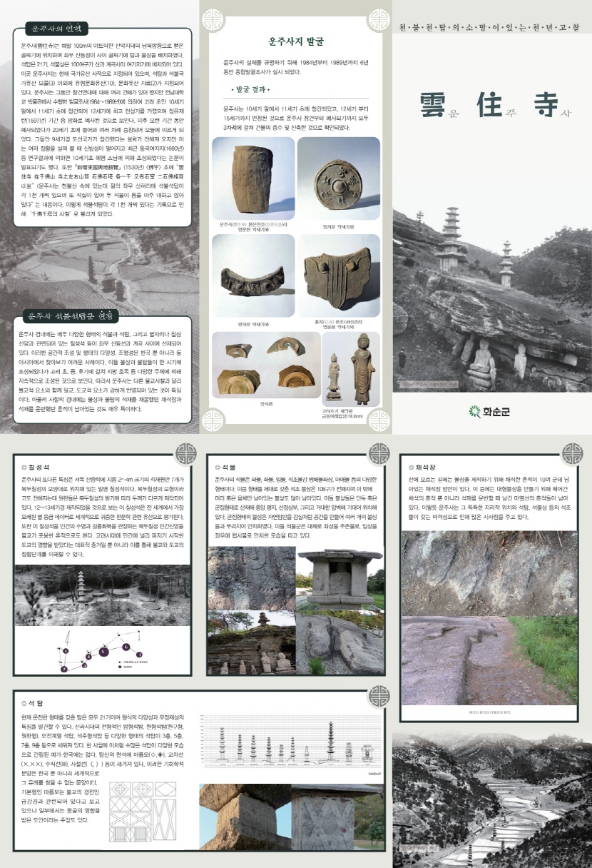Select the 운주사 석불석탑군 현황 heading label

69,316
